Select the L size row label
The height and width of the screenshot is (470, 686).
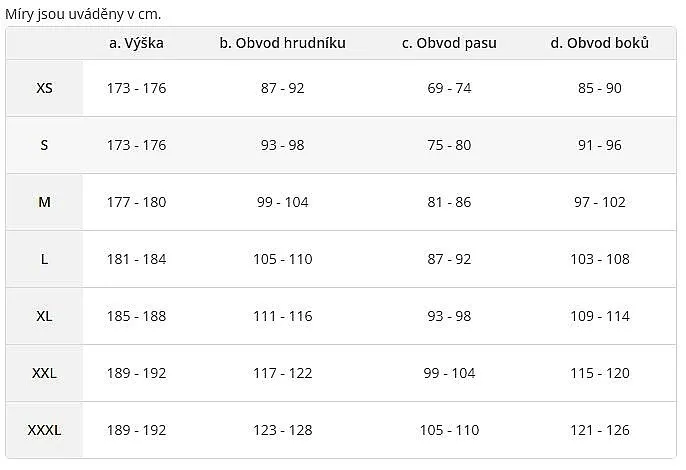(44, 259)
